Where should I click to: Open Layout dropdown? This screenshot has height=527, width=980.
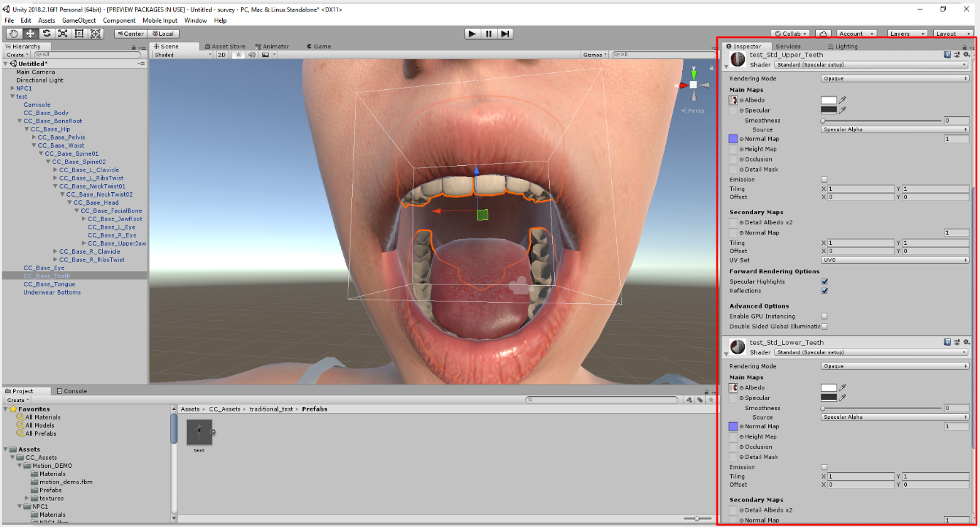tap(953, 34)
